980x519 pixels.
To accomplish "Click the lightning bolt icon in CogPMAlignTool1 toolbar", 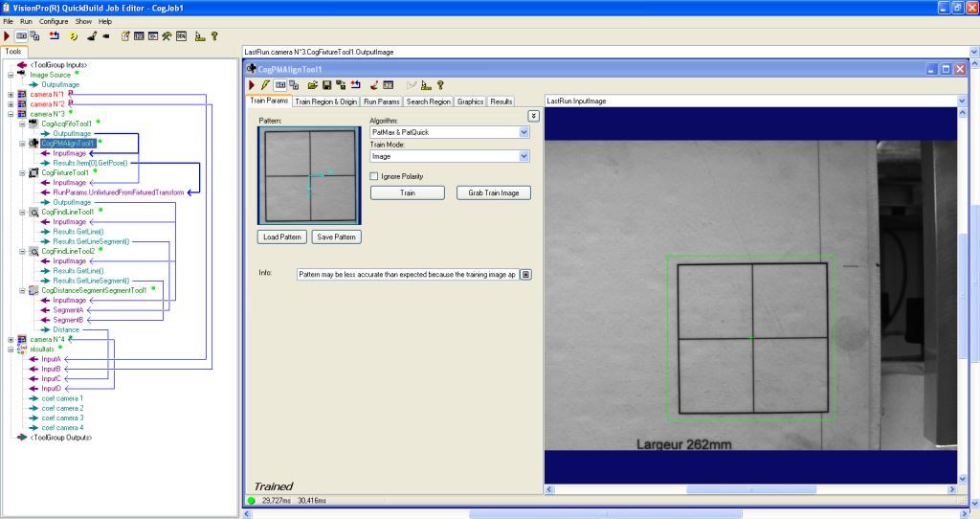I will pyautogui.click(x=265, y=85).
